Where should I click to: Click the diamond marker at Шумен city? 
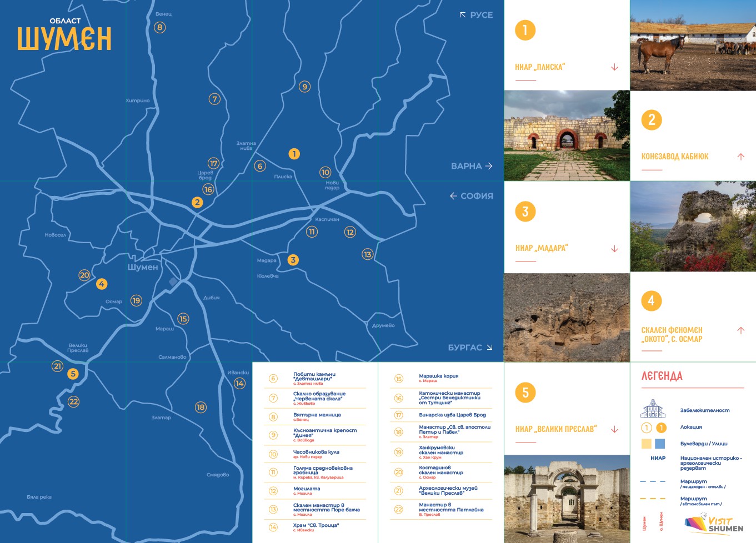pos(173,282)
